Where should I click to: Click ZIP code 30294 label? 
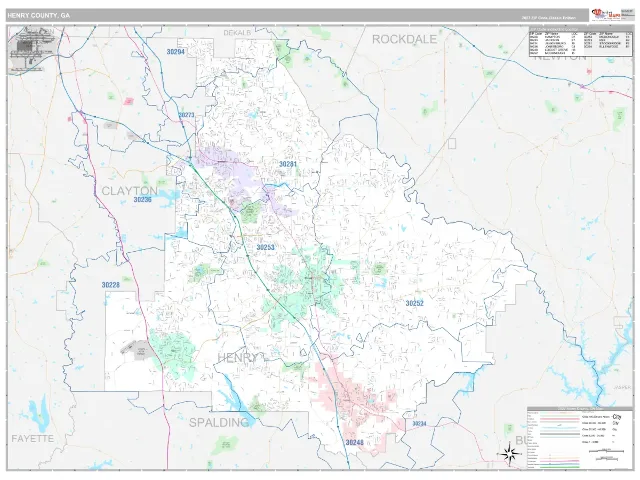(x=176, y=52)
